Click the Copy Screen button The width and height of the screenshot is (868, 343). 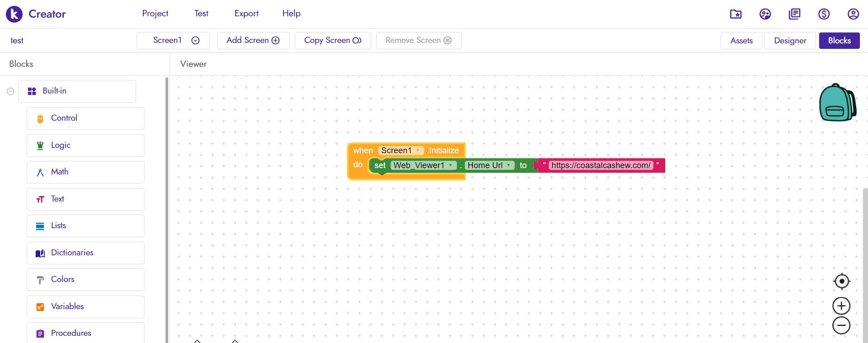click(332, 41)
